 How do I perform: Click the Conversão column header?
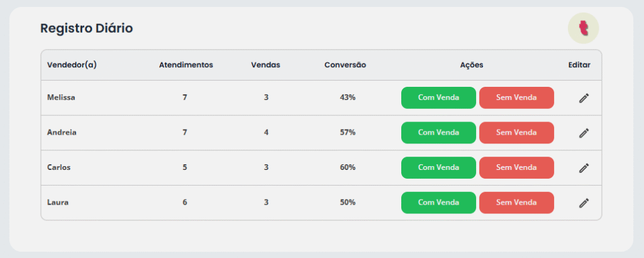click(x=345, y=65)
